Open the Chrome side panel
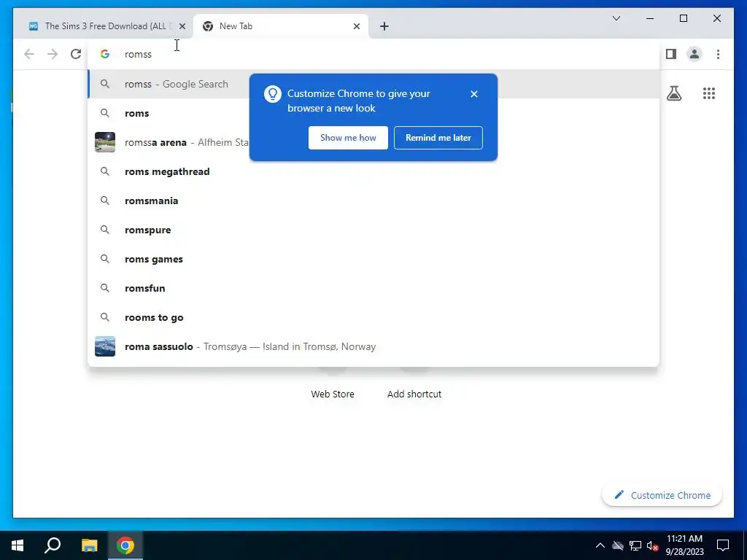 coord(671,54)
